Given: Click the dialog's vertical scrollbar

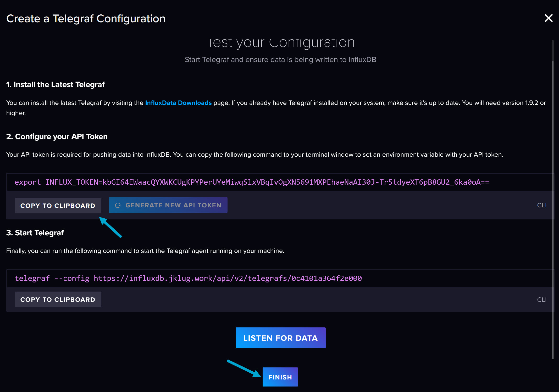Looking at the screenshot, I should [x=552, y=199].
